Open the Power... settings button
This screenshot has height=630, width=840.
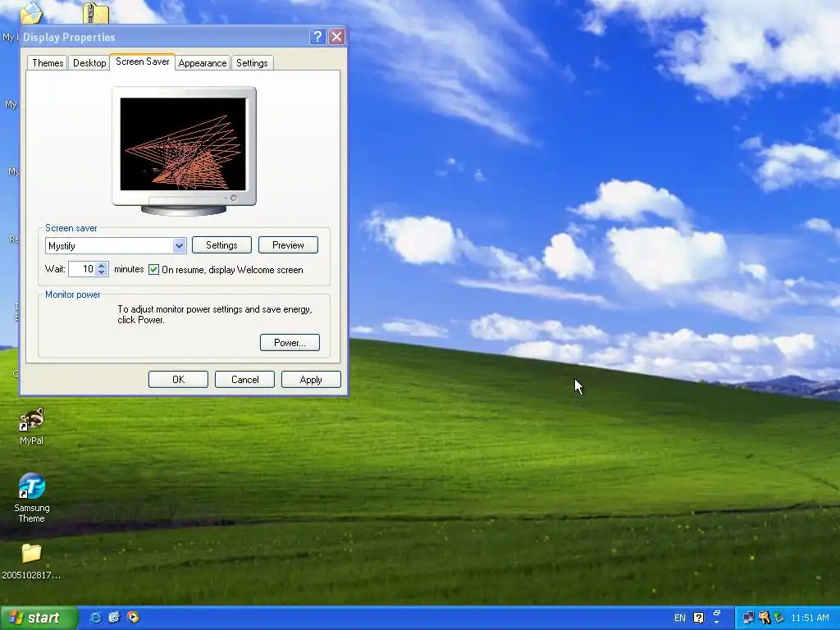click(x=290, y=342)
